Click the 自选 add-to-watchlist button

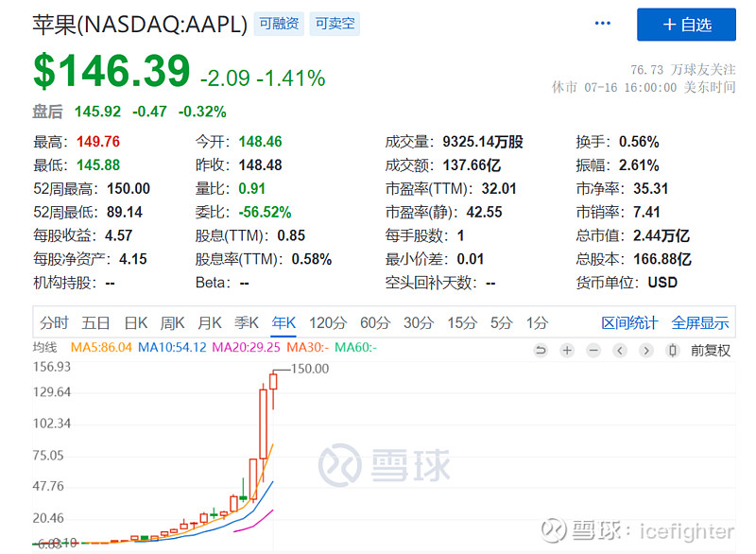(x=686, y=25)
